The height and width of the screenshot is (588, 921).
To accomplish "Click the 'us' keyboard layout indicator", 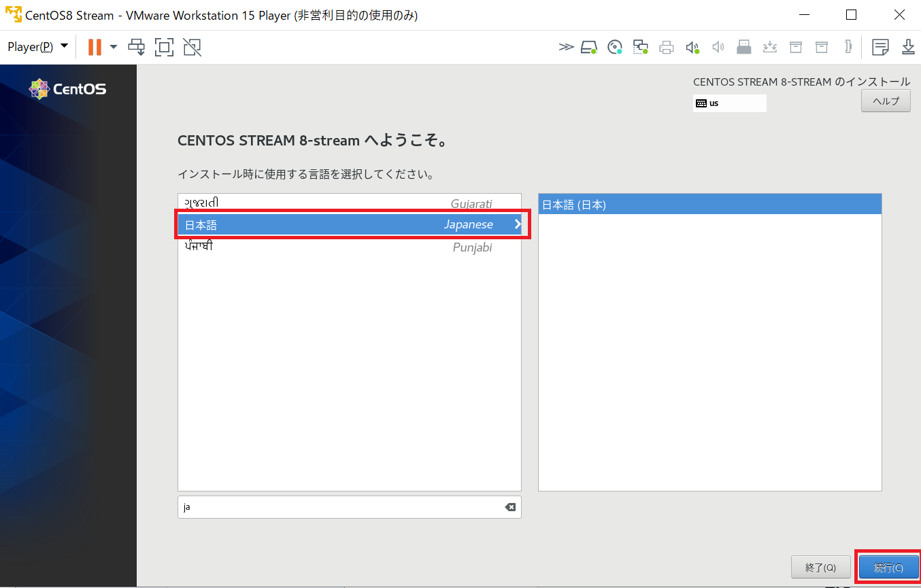I will point(729,103).
